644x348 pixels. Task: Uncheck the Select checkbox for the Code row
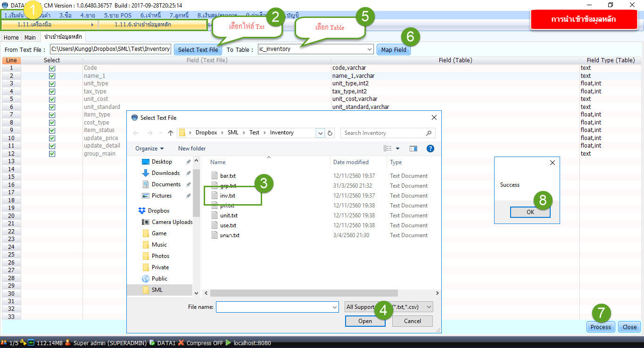point(52,68)
